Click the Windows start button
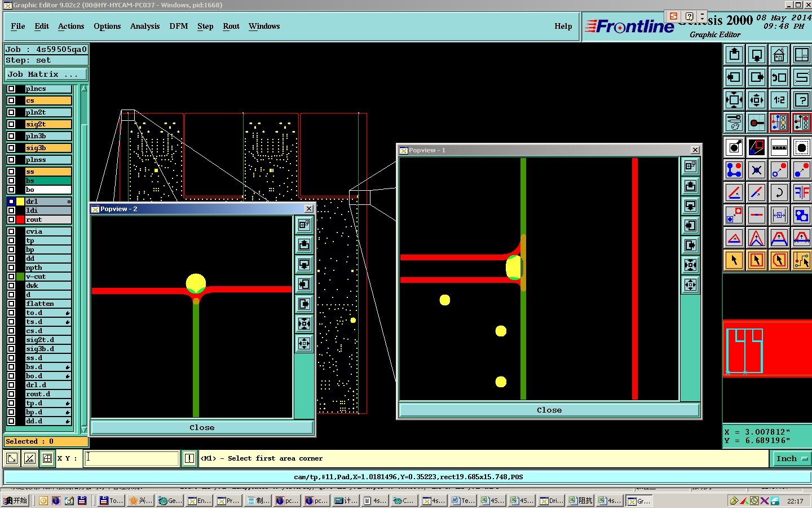Screen dimensions: 812x508 coord(15,501)
